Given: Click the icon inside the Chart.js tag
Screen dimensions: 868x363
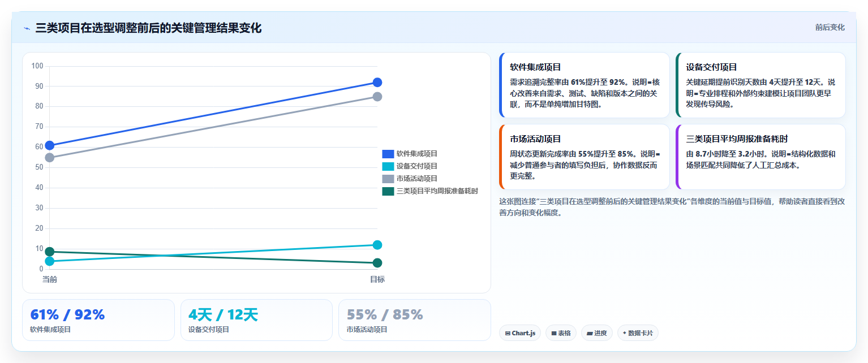Looking at the screenshot, I should [508, 334].
